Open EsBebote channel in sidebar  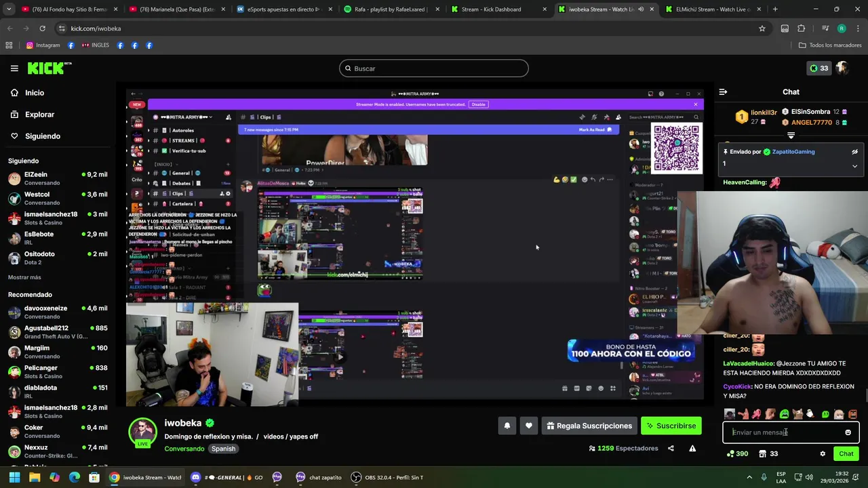(x=58, y=238)
